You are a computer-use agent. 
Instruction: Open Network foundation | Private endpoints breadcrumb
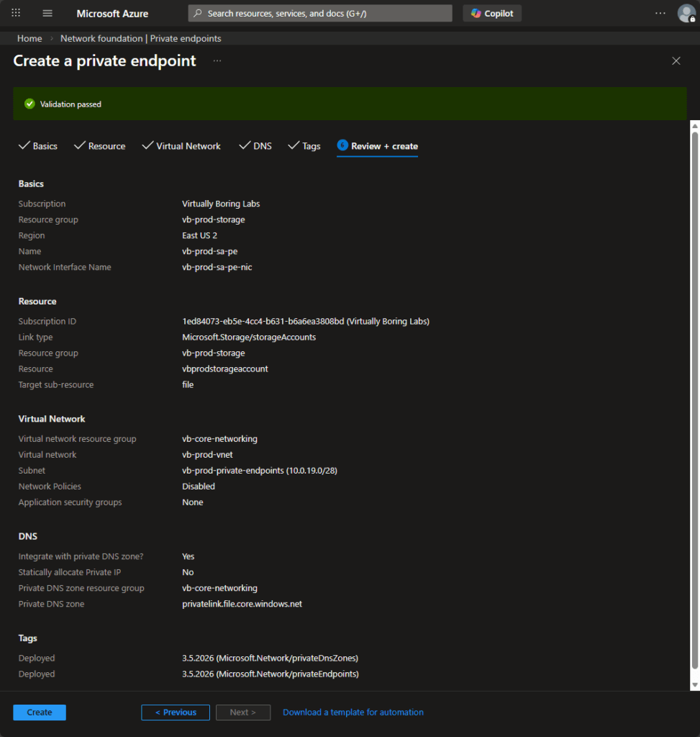pyautogui.click(x=140, y=39)
